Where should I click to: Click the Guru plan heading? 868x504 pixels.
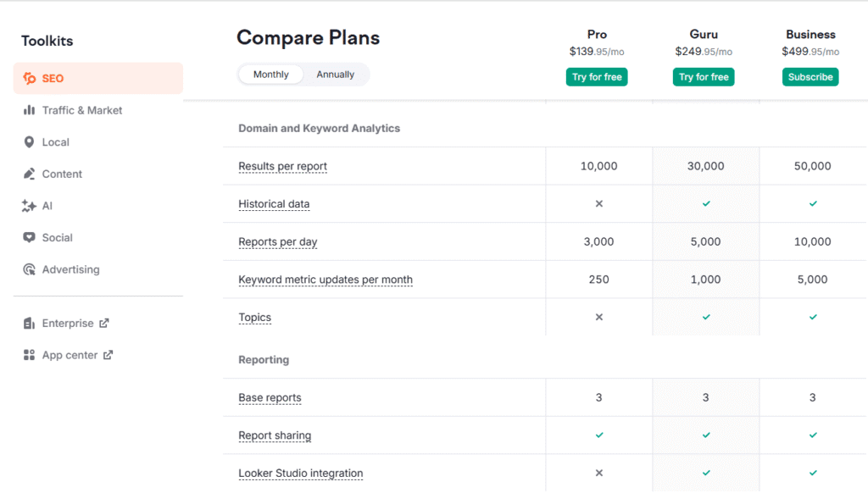pos(704,34)
